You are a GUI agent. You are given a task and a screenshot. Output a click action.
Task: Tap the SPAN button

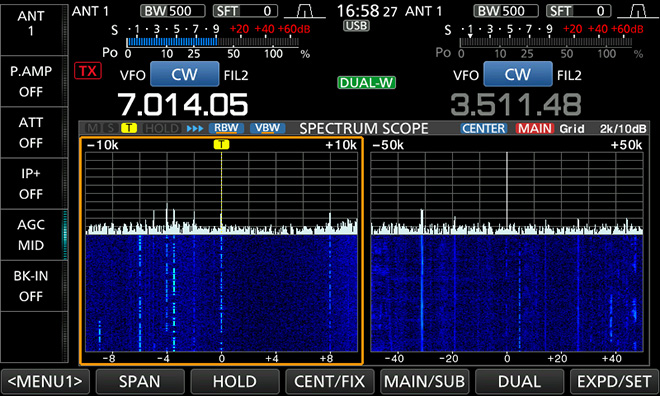point(140,382)
